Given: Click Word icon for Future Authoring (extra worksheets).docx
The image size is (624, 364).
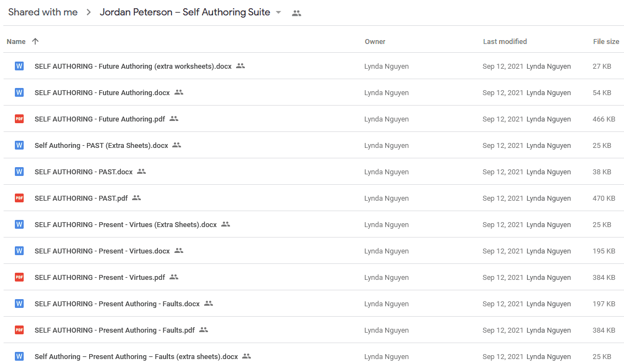Looking at the screenshot, I should 19,66.
